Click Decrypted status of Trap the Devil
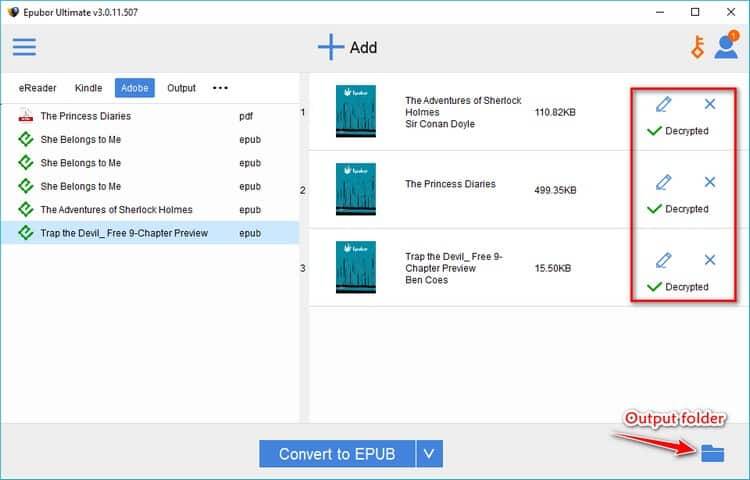 [678, 286]
